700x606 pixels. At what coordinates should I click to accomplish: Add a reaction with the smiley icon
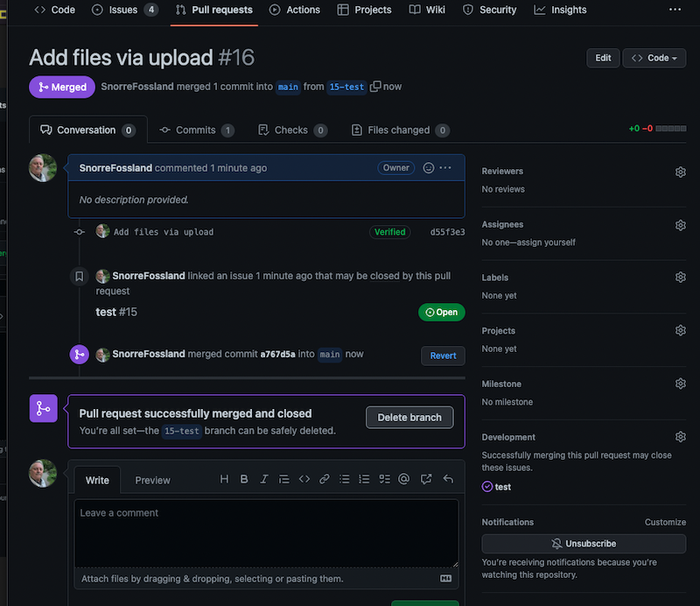tap(429, 167)
